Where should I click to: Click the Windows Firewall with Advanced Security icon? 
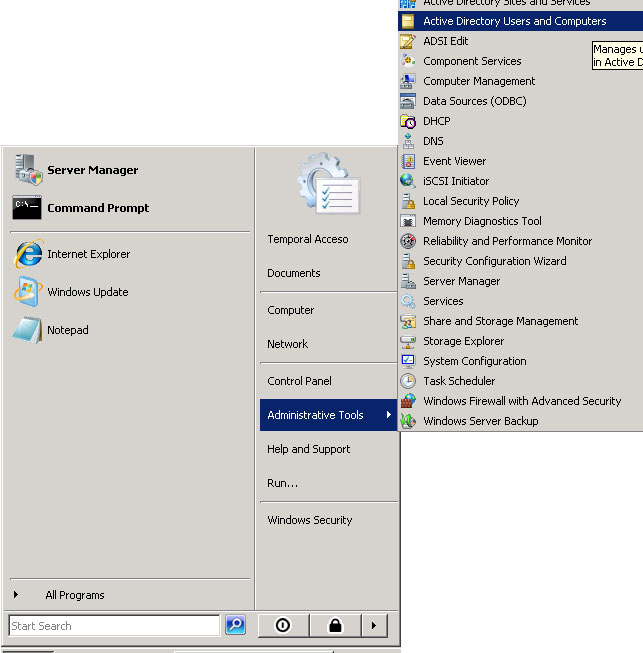coord(408,401)
